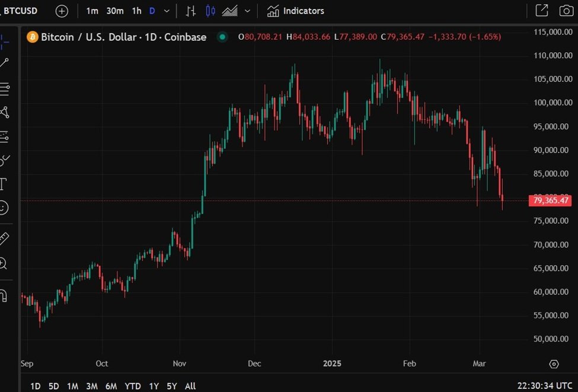Choose the Text tool in sidebar
The width and height of the screenshot is (578, 392).
click(x=3, y=183)
